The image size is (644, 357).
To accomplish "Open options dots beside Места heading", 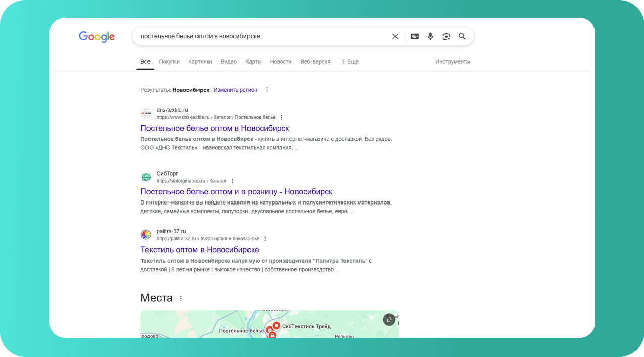I will point(181,298).
